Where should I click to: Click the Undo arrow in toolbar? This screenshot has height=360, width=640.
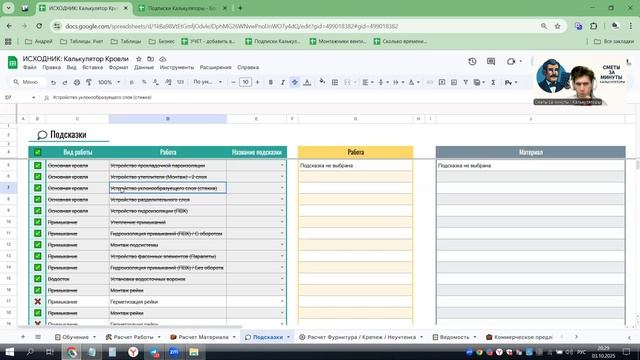pos(53,82)
